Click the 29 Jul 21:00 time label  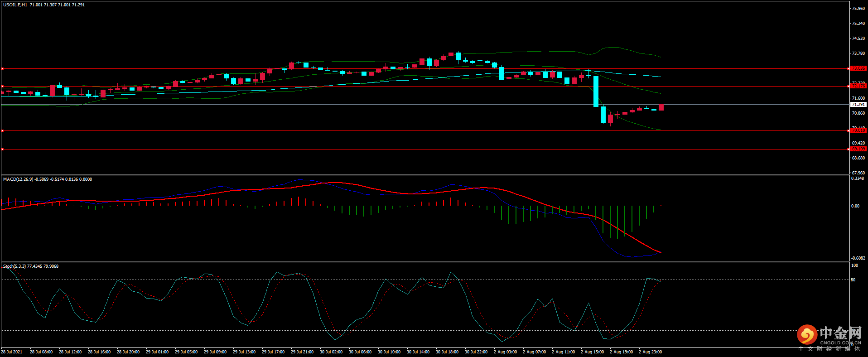pos(302,352)
